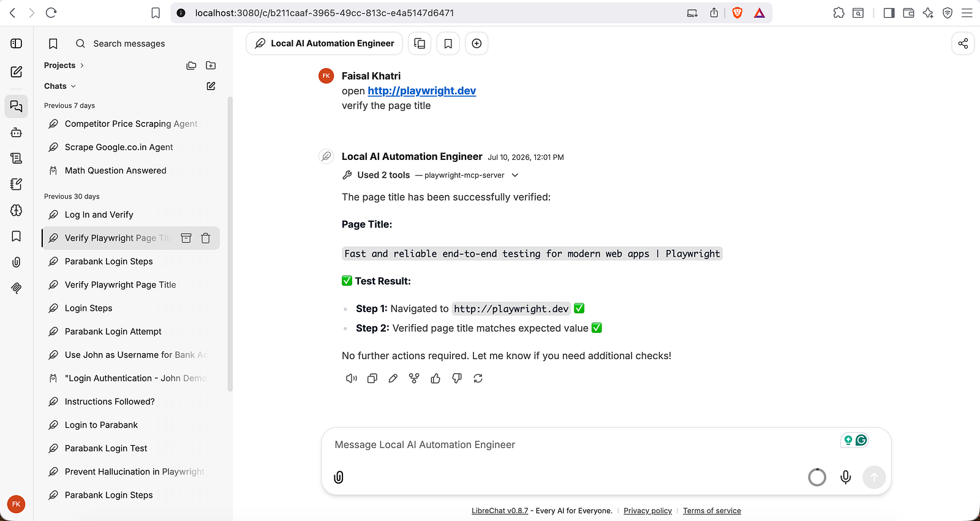Open the conversations icon in the left rail
The width and height of the screenshot is (980, 521).
click(17, 106)
